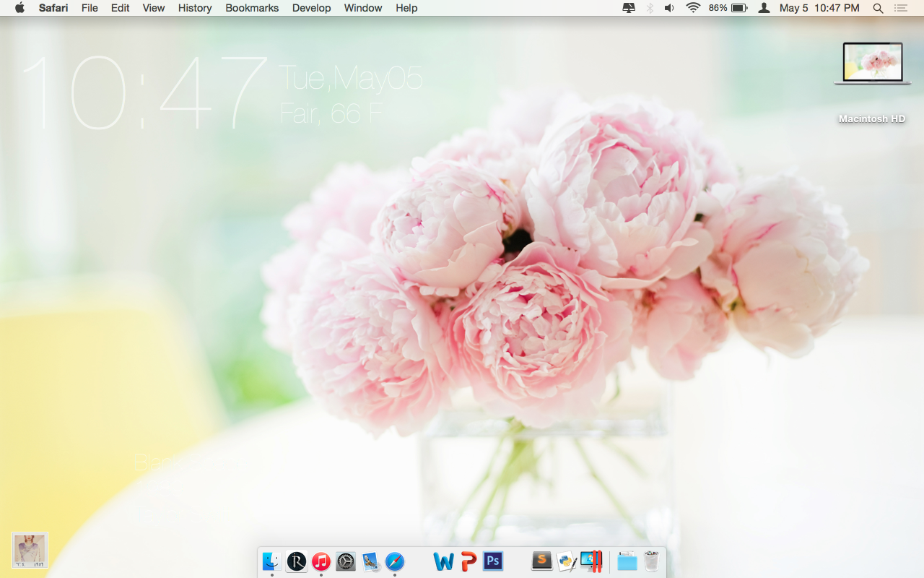Open the blue folder stack in Dock

point(627,561)
